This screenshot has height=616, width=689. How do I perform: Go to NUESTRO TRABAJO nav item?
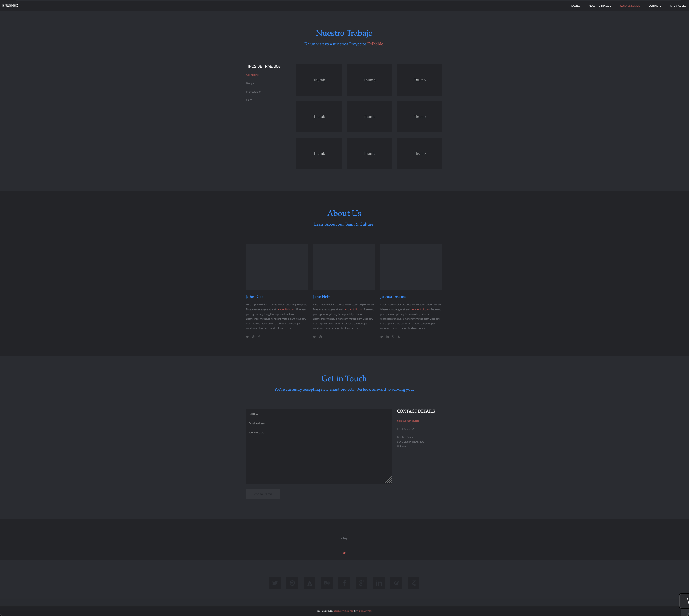(600, 6)
